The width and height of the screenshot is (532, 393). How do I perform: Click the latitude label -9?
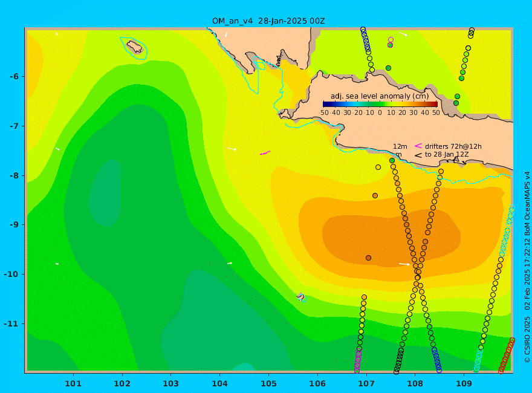[15, 225]
